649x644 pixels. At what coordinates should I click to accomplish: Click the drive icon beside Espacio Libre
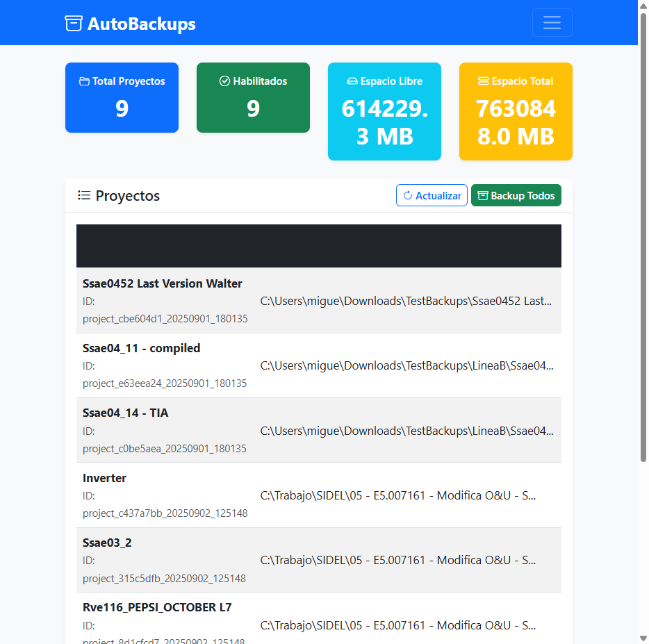[352, 81]
